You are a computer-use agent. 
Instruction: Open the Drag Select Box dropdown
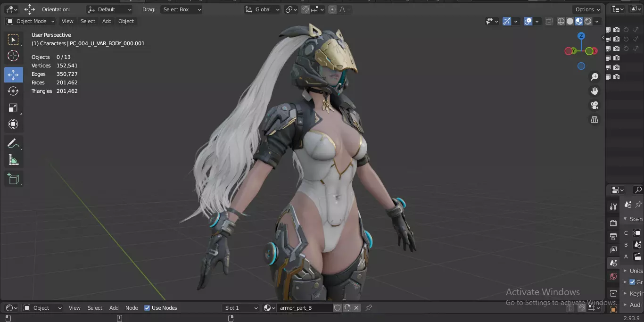tap(182, 9)
